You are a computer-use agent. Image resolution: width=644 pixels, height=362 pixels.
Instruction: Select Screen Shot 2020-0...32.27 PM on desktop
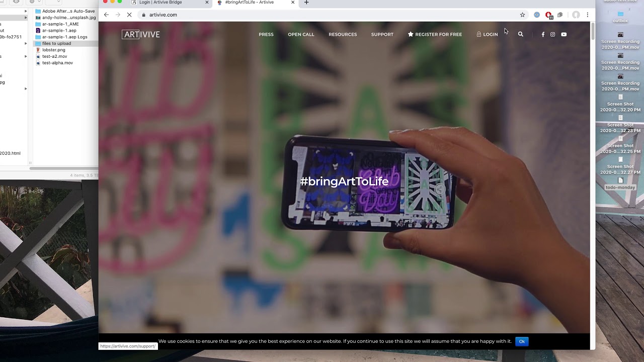(x=620, y=166)
